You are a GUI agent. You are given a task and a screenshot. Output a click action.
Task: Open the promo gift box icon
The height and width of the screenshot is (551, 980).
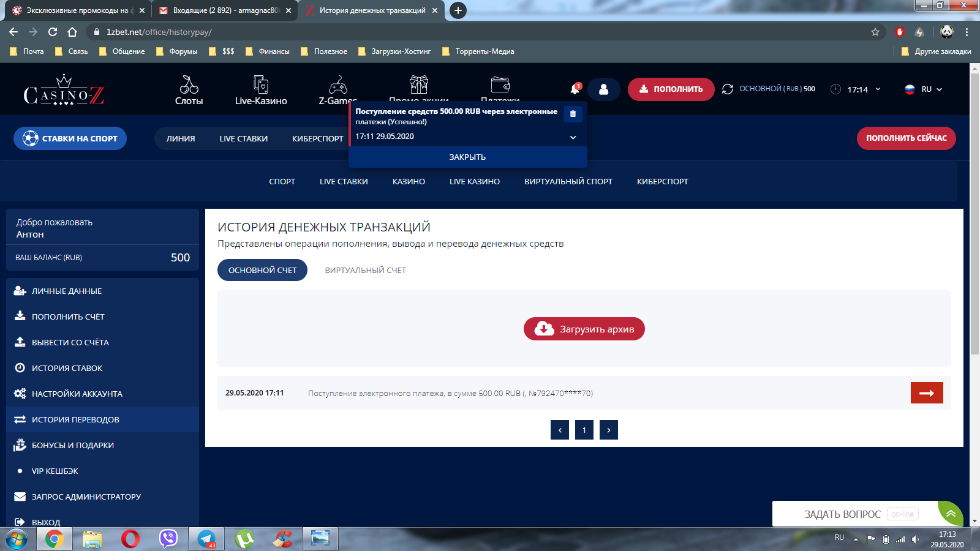point(419,84)
